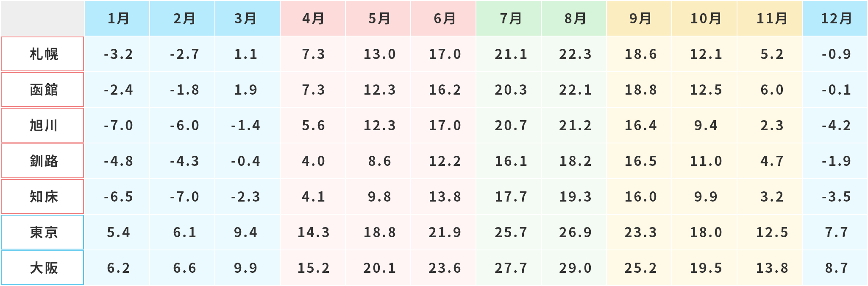Click the 知床 row header
Screen dimensions: 868x286
pos(43,196)
